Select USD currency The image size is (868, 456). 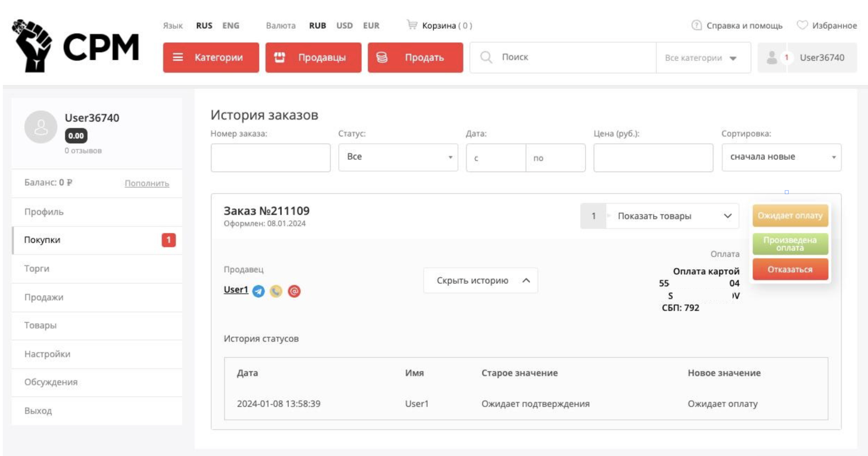[344, 26]
